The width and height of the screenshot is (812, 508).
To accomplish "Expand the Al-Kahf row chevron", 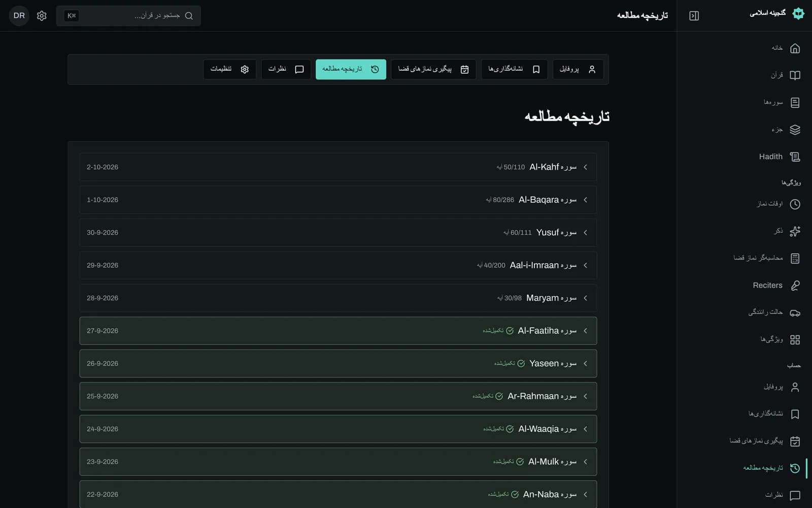I will click(x=585, y=167).
